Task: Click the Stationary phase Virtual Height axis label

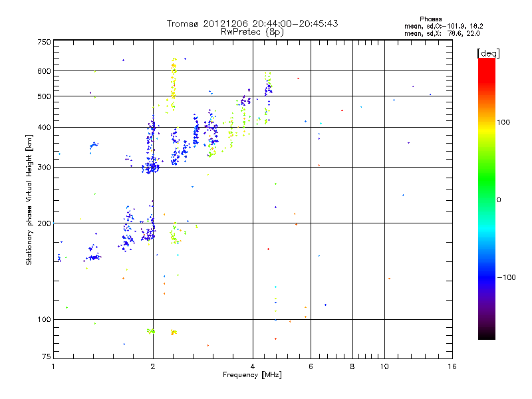Action: point(29,199)
